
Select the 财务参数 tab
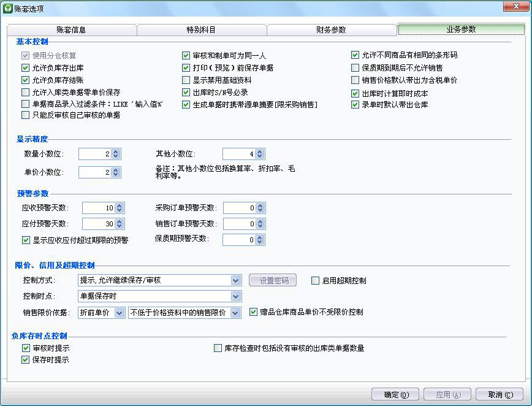click(331, 28)
